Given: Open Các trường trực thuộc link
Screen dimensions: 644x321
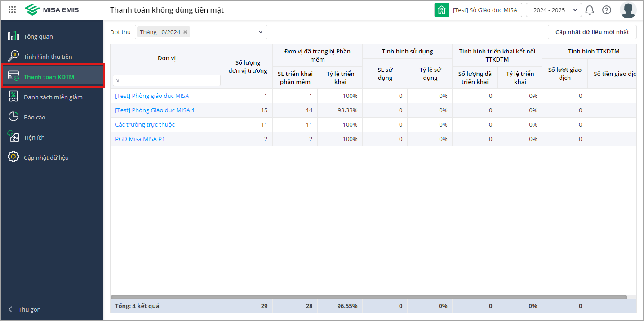Looking at the screenshot, I should pyautogui.click(x=145, y=124).
